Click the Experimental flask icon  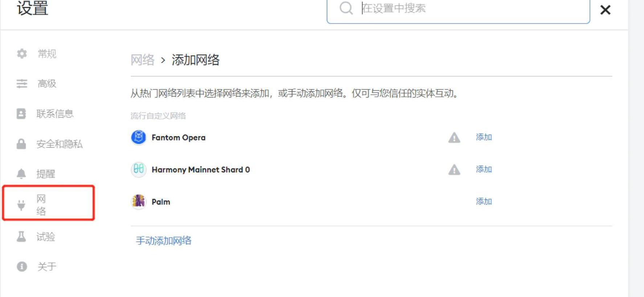pyautogui.click(x=21, y=237)
